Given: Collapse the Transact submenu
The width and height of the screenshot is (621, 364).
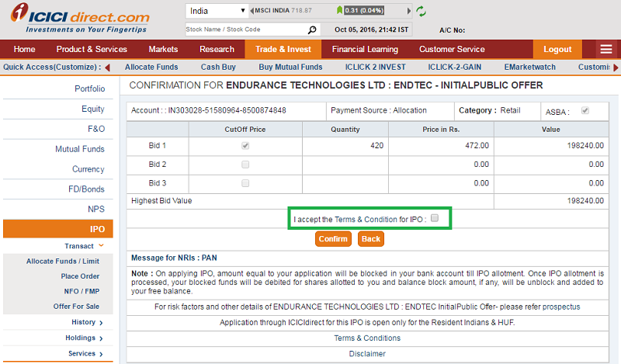Looking at the screenshot, I should pyautogui.click(x=84, y=246).
